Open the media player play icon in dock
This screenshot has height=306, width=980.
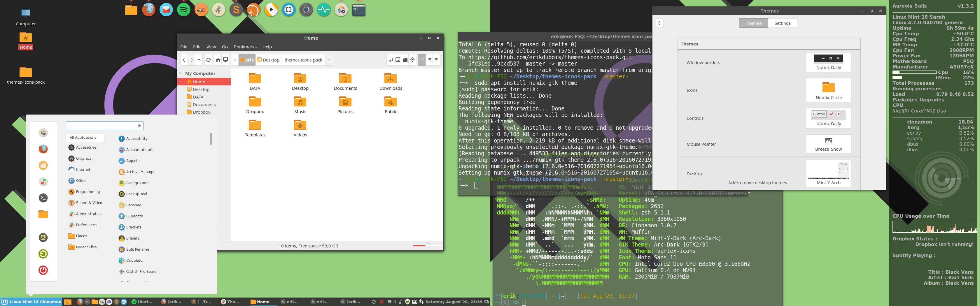[271, 10]
